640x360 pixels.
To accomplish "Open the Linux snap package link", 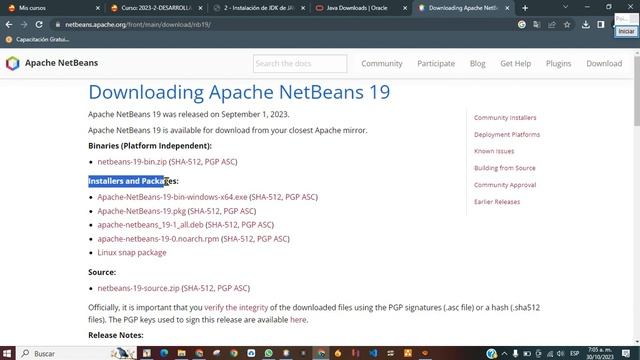I will point(132,253).
